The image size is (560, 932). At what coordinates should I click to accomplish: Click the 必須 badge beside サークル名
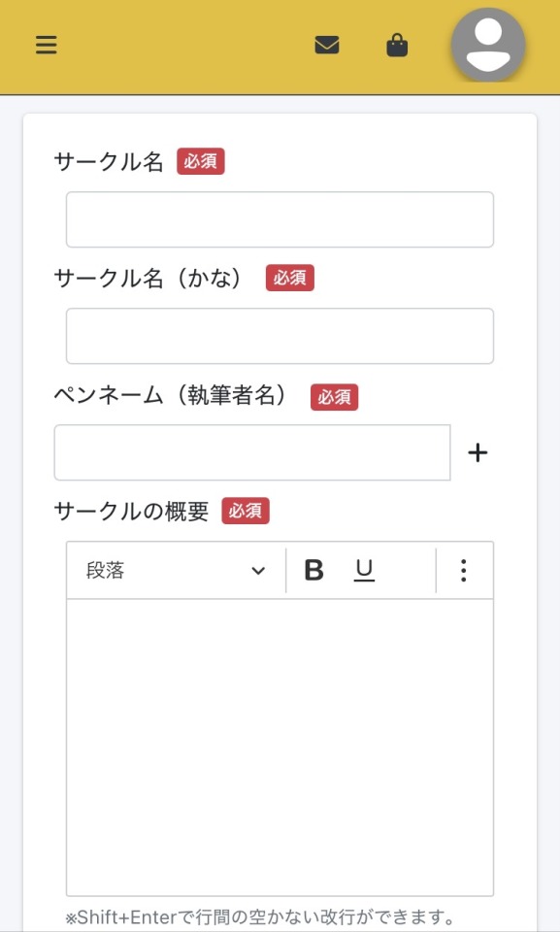click(201, 162)
